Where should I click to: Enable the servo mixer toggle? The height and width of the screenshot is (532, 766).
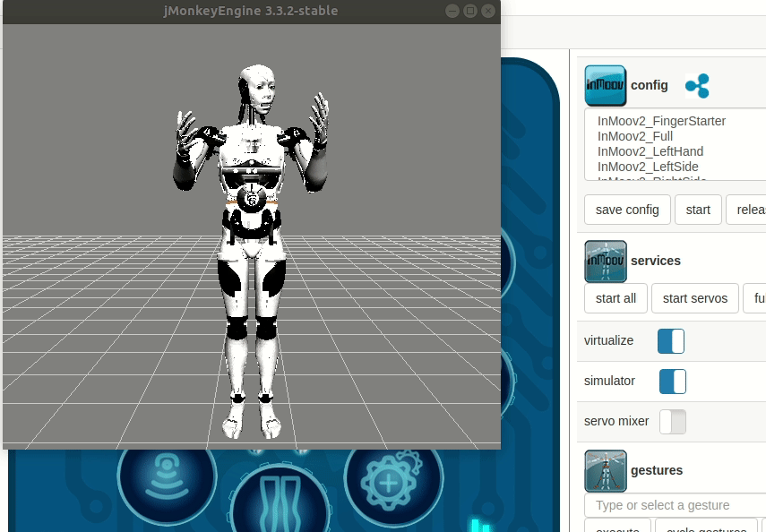(672, 421)
